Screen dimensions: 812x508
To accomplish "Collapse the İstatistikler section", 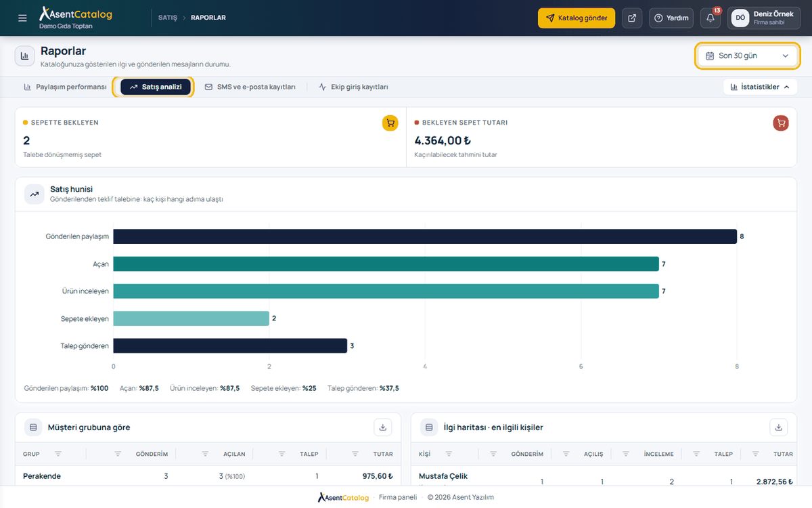I will click(x=759, y=87).
